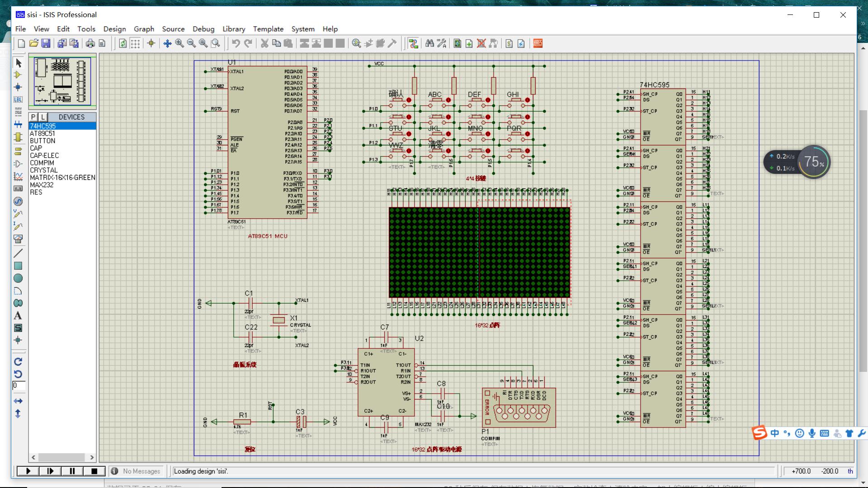Image resolution: width=868 pixels, height=488 pixels.
Task: Open the Design menu
Action: pos(114,29)
